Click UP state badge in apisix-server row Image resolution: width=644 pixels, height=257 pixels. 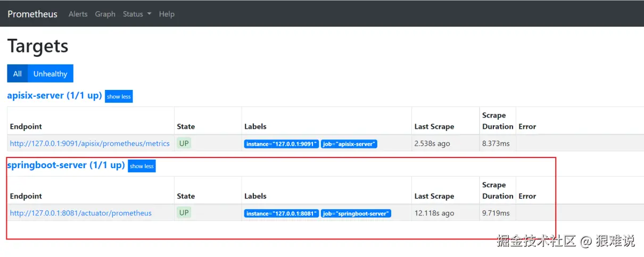pos(184,143)
